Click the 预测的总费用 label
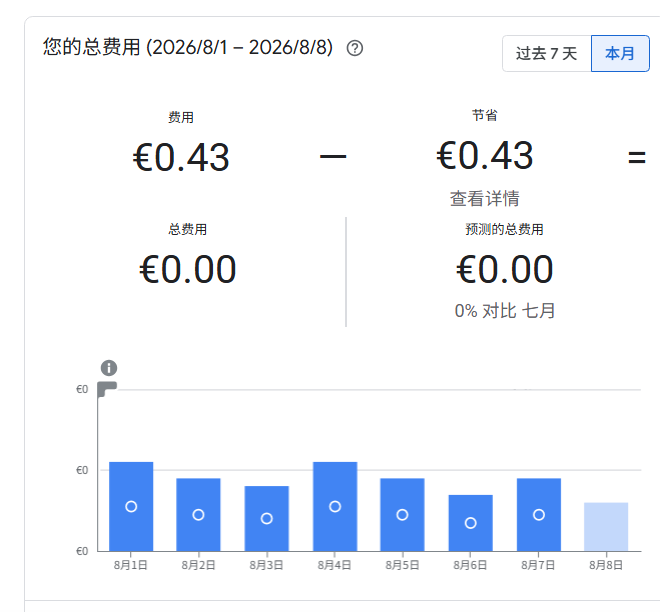 pos(504,229)
